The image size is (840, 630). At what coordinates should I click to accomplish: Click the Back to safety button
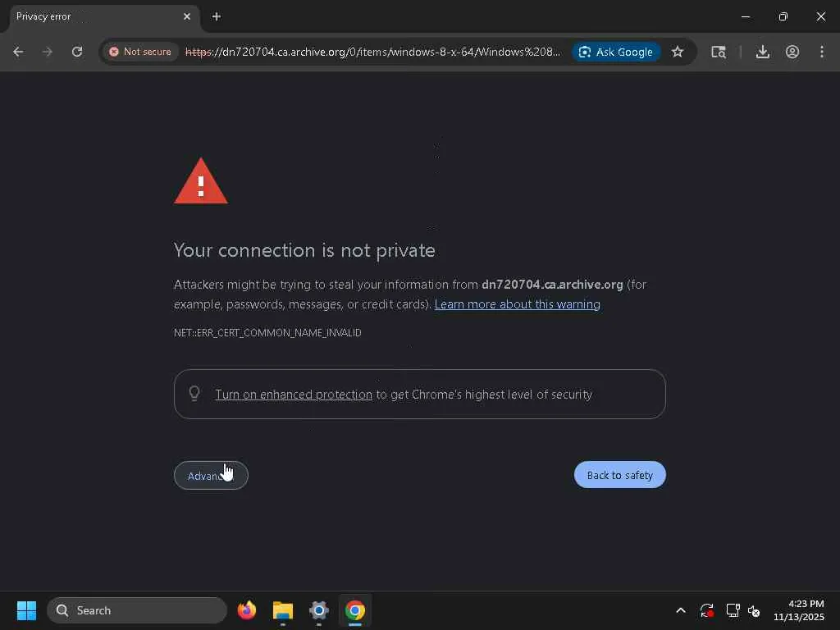tap(620, 475)
